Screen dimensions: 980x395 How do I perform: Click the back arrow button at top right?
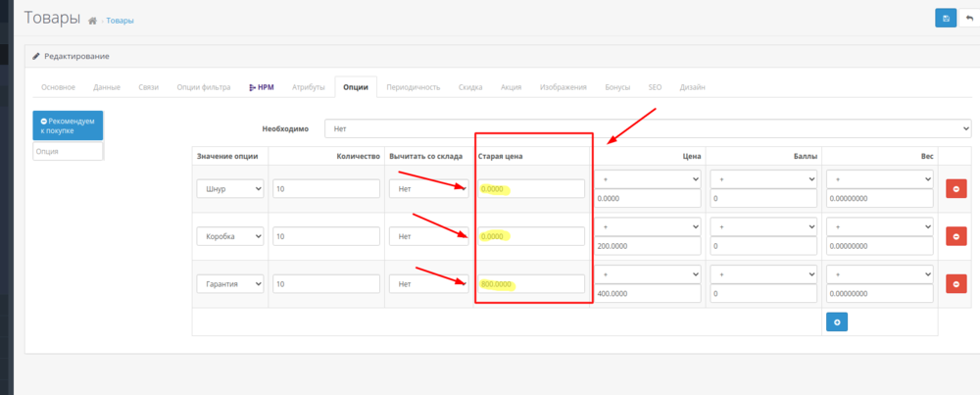[969, 18]
